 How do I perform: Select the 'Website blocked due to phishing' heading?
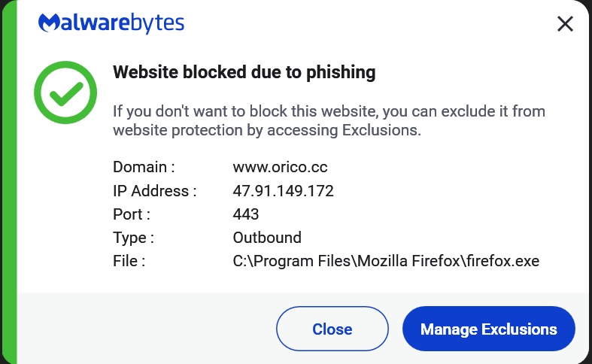pos(244,72)
